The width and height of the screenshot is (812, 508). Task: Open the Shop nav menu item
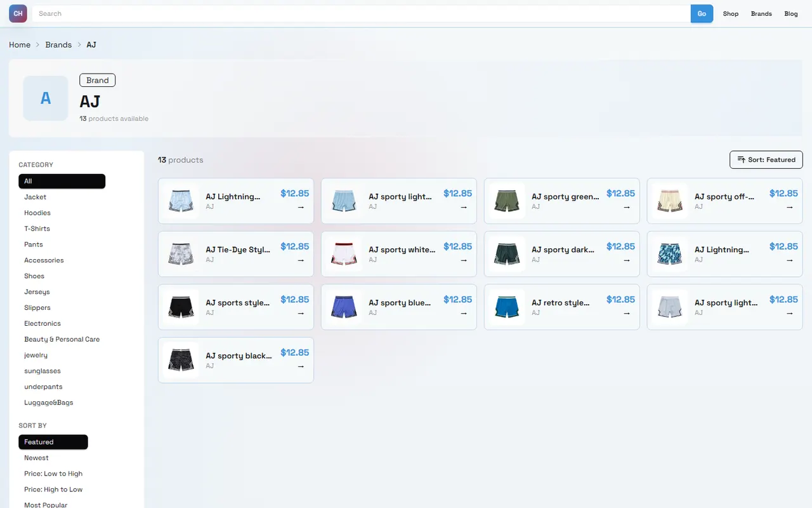pyautogui.click(x=731, y=13)
